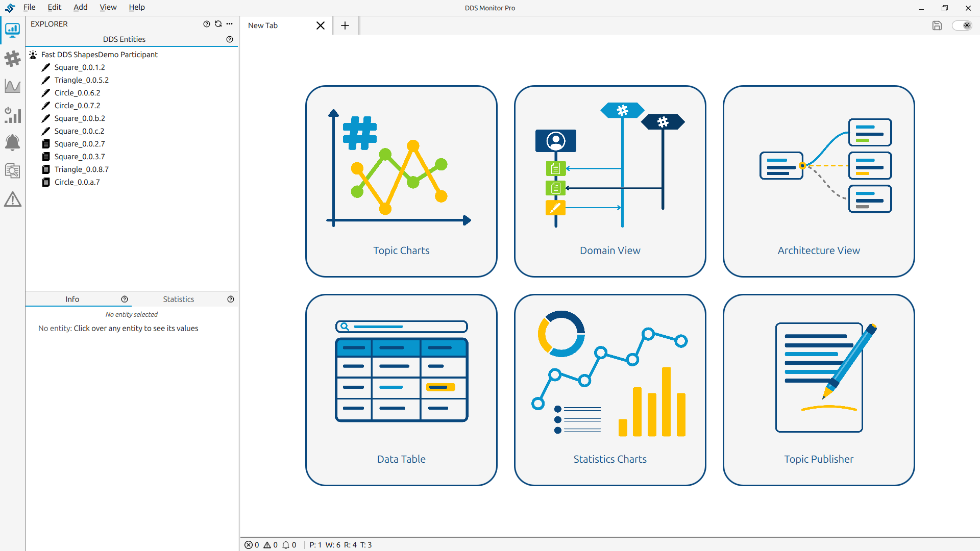This screenshot has height=551, width=980.
Task: Open the Topic Publisher card
Action: pyautogui.click(x=819, y=390)
